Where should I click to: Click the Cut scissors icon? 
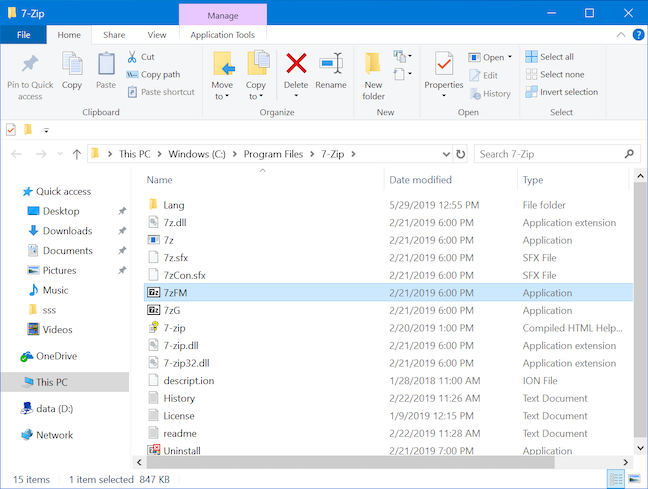pos(132,57)
